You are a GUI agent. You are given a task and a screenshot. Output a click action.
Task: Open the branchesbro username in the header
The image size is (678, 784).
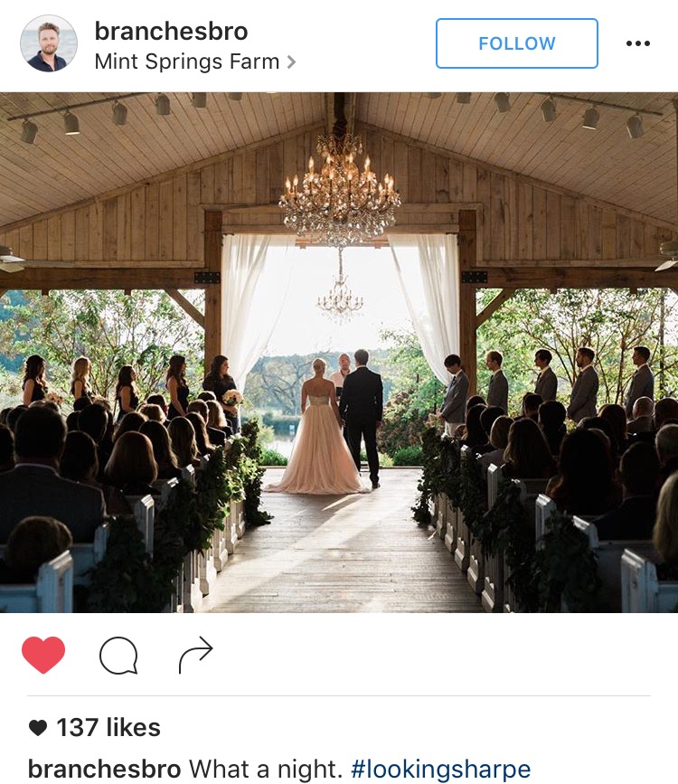(x=171, y=31)
